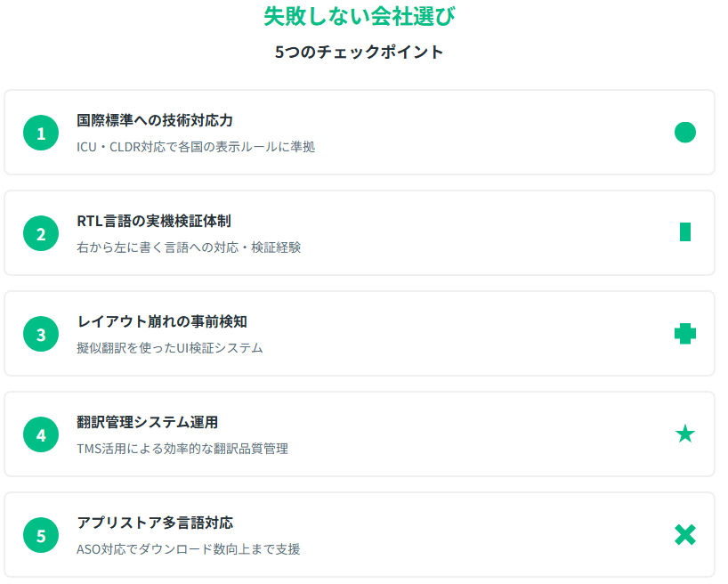Image resolution: width=728 pixels, height=584 pixels.
Task: Select the 国際標準への技術対応力 heading
Action: tap(155, 120)
